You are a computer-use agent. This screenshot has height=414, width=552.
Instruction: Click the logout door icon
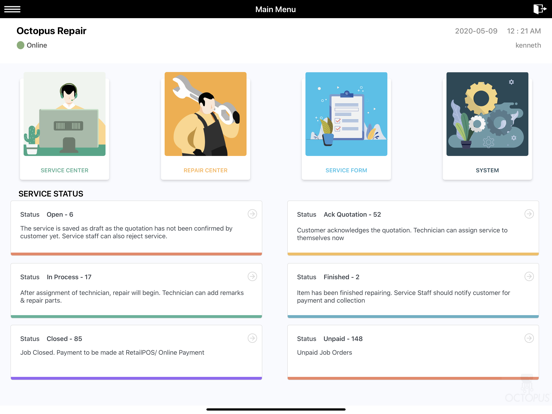tap(539, 9)
